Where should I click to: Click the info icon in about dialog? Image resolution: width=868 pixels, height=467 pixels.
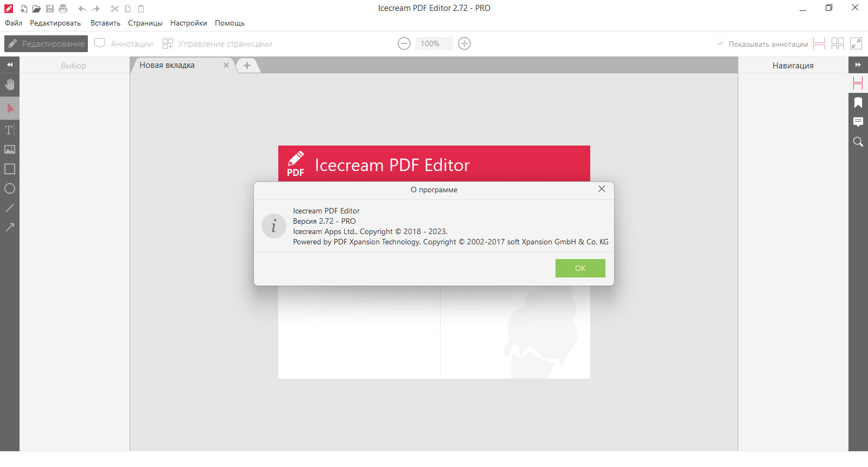(274, 226)
